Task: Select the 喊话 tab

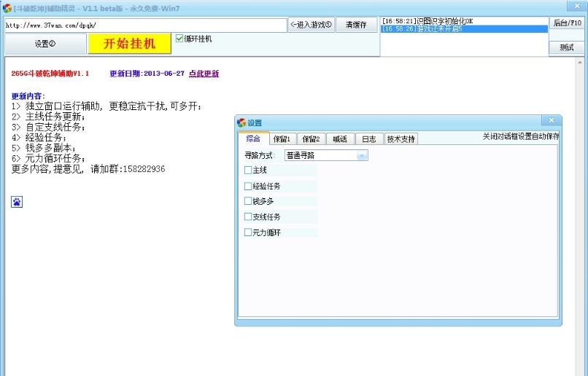Action: click(340, 139)
